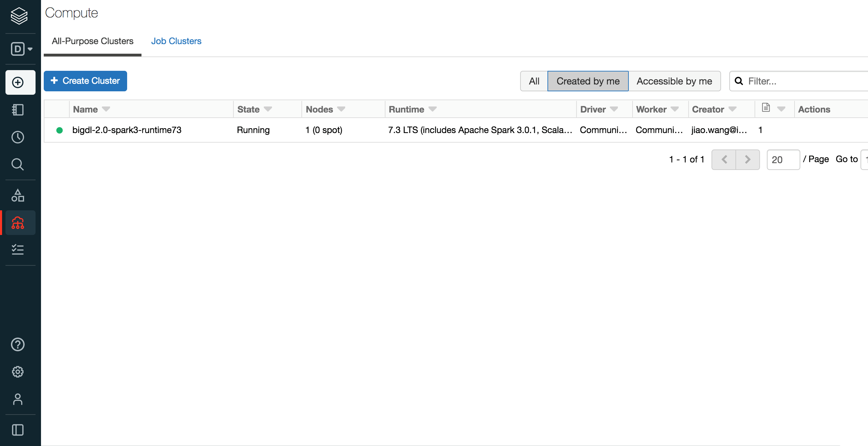The image size is (868, 446).
Task: Open the Name column sort dropdown
Action: [106, 109]
